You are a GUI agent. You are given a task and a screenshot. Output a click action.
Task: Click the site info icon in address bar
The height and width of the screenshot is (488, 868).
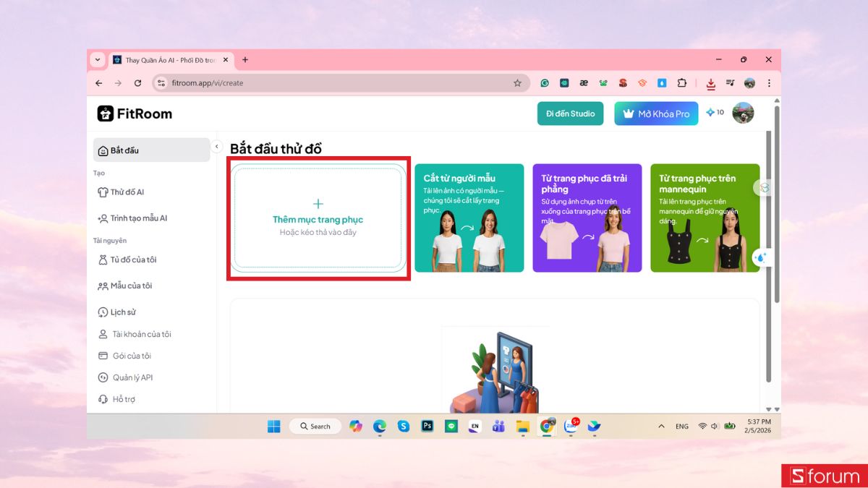pos(161,83)
